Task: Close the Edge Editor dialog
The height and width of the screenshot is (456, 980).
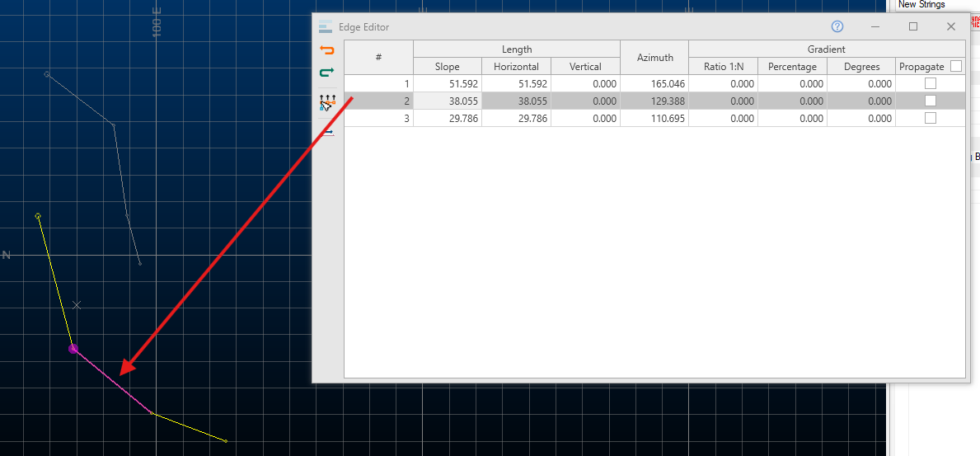Action: pos(950,26)
